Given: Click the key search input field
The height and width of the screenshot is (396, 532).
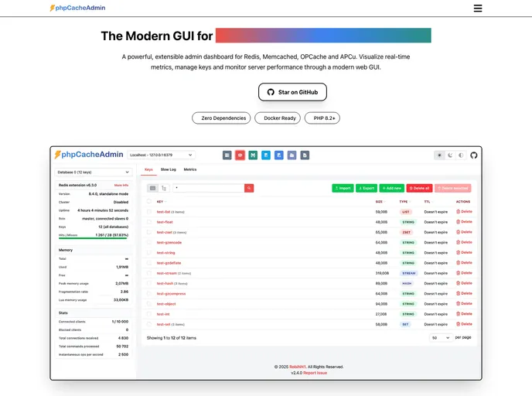Looking at the screenshot, I should pos(209,188).
